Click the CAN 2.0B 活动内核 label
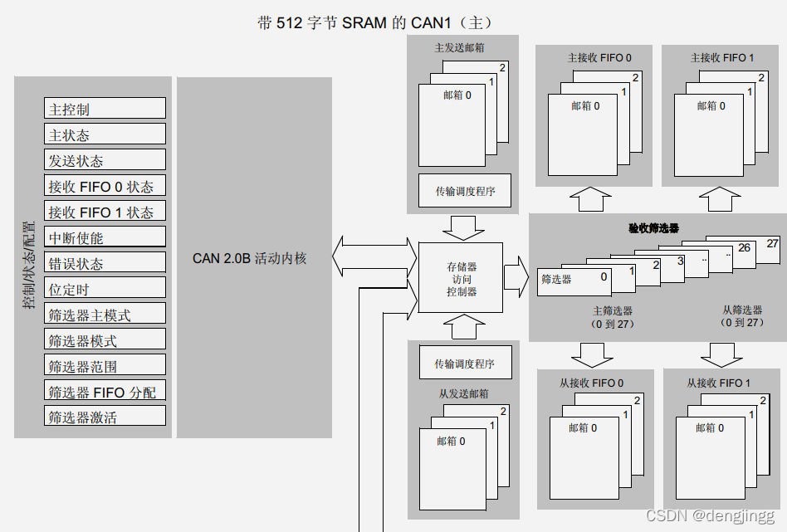Image resolution: width=787 pixels, height=532 pixels. pyautogui.click(x=249, y=258)
